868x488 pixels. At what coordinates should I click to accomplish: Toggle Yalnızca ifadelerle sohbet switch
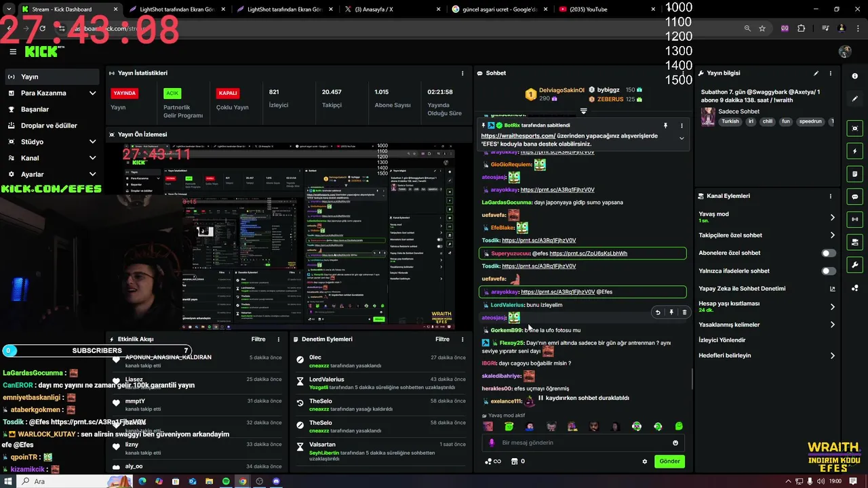pyautogui.click(x=829, y=271)
